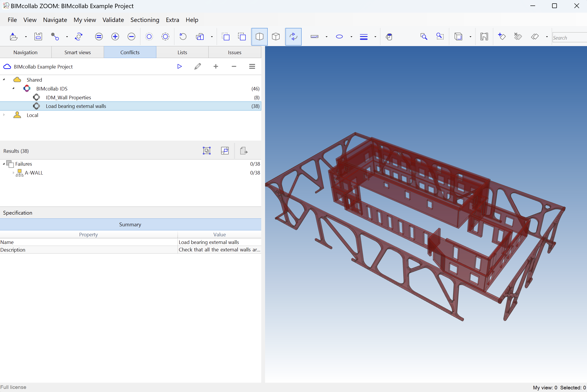Collapse the Shared tree node
Viewport: 587px width, 392px height.
(x=4, y=79)
